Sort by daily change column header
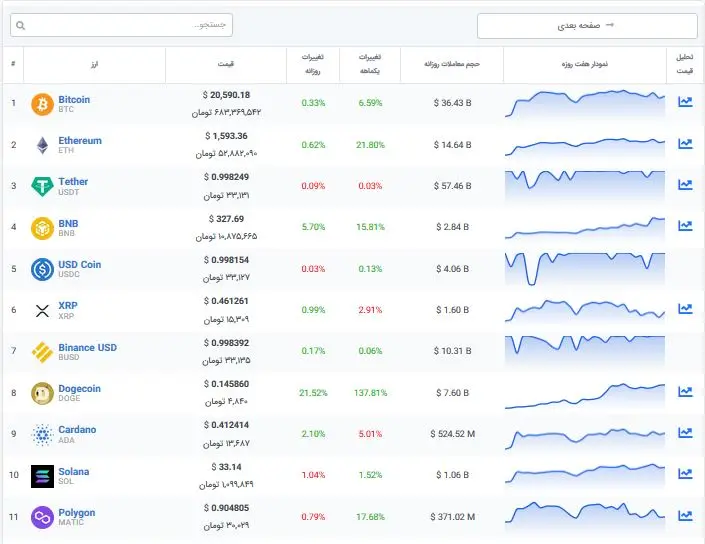Viewport: 705px width, 544px height. [312, 63]
